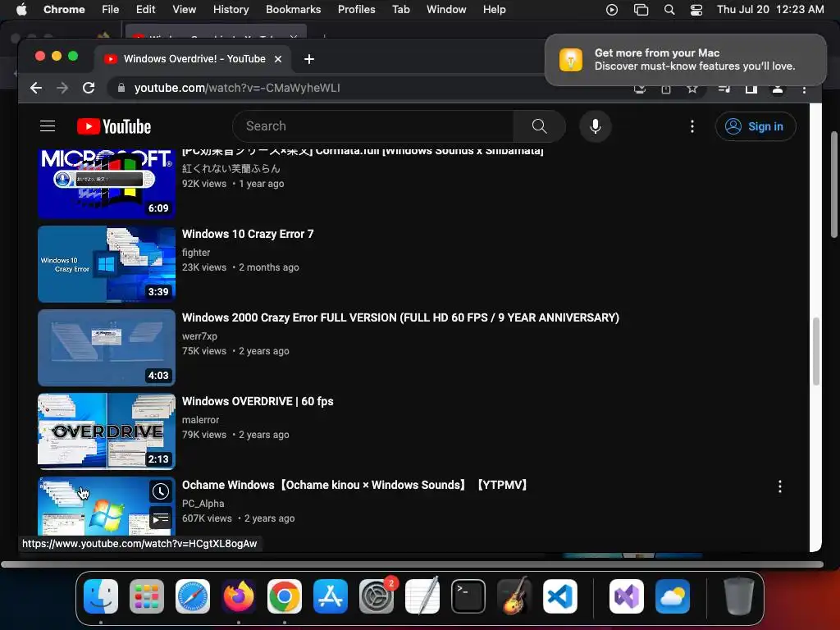Open the YouTube hamburger guide menu
Image resolution: width=840 pixels, height=630 pixels.
tap(48, 126)
